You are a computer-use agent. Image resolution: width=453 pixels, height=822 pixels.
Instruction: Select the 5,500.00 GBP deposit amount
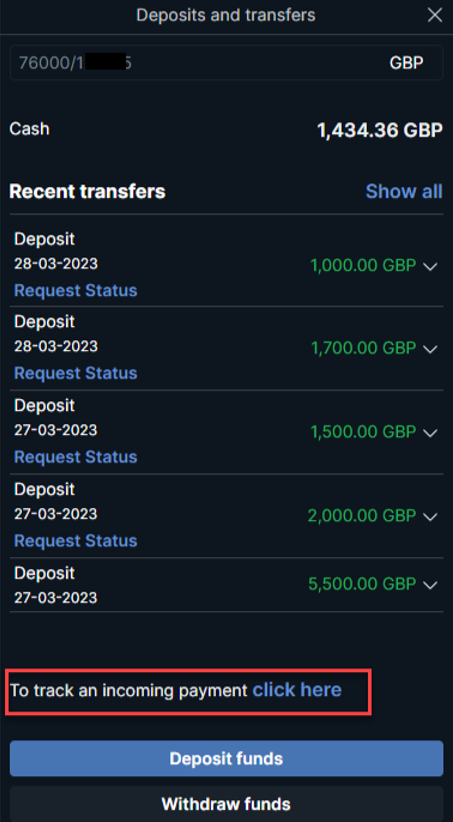[x=362, y=584]
